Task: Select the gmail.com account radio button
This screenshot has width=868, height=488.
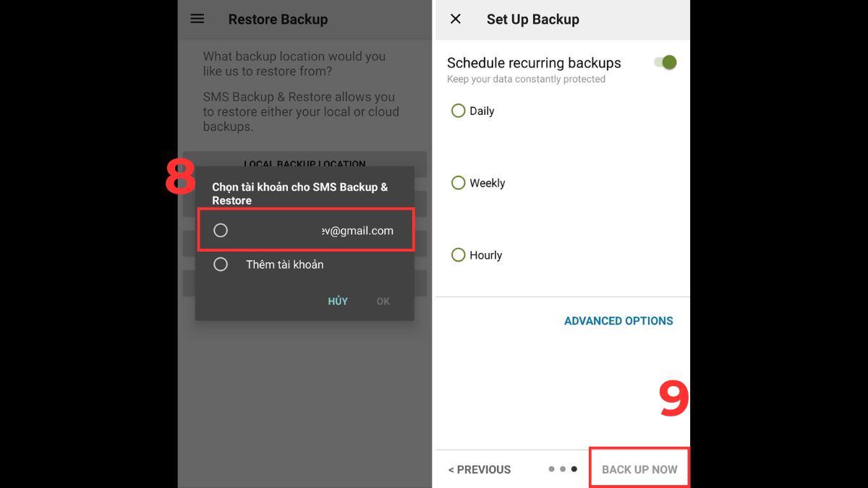Action: (221, 230)
